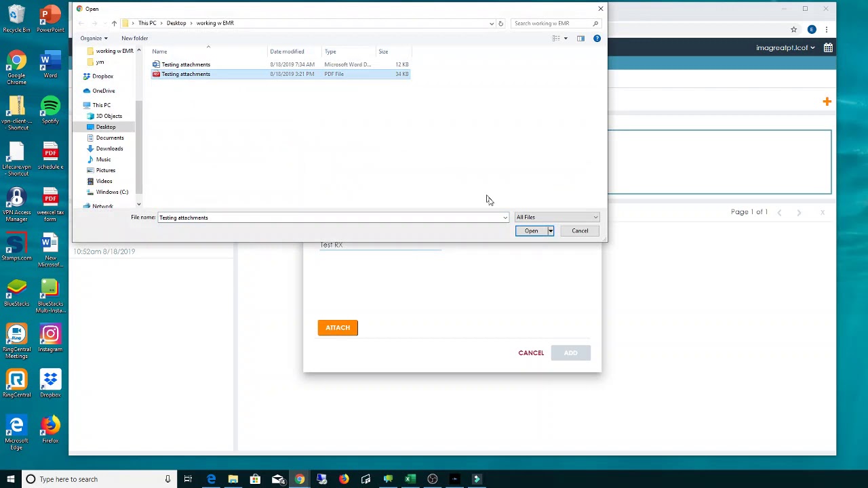Open Documents in the navigation pane
This screenshot has height=488, width=868.
tap(110, 138)
